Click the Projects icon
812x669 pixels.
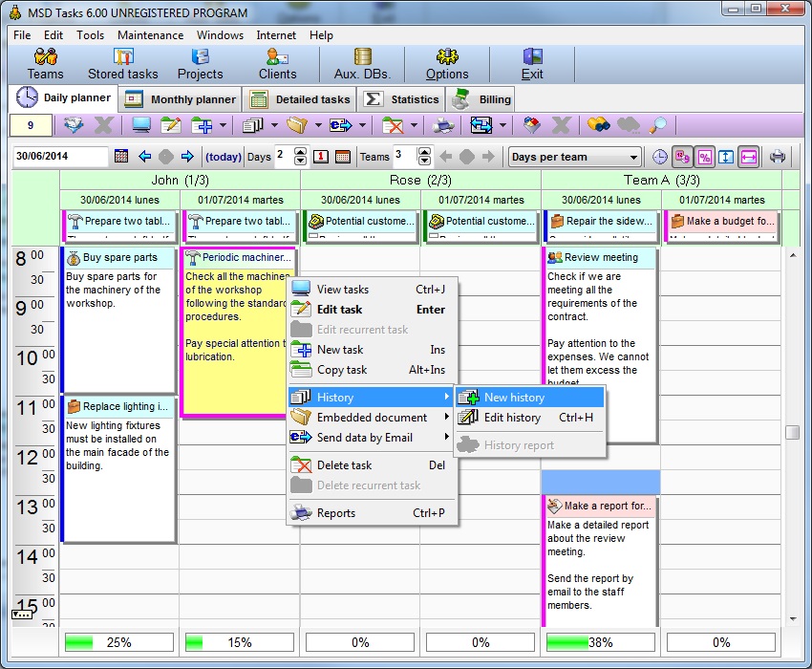[200, 64]
